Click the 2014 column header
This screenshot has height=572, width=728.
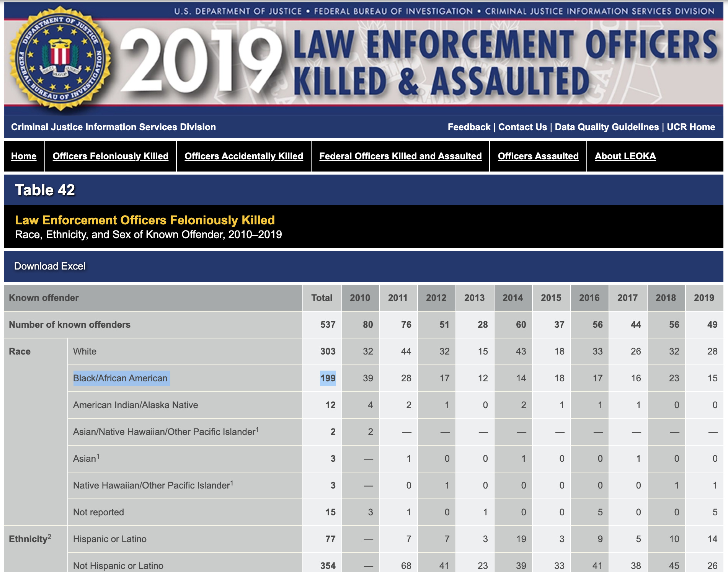coord(513,298)
